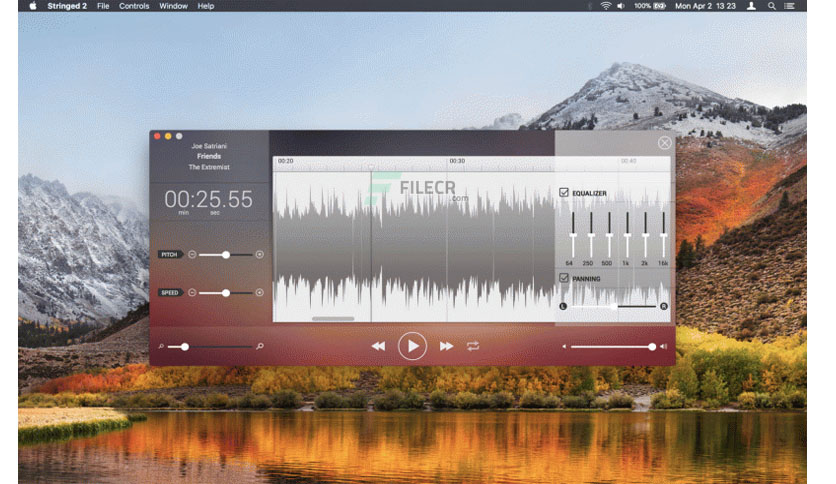Image resolution: width=836 pixels, height=484 pixels.
Task: Click the high volume speaker icon
Action: (663, 346)
